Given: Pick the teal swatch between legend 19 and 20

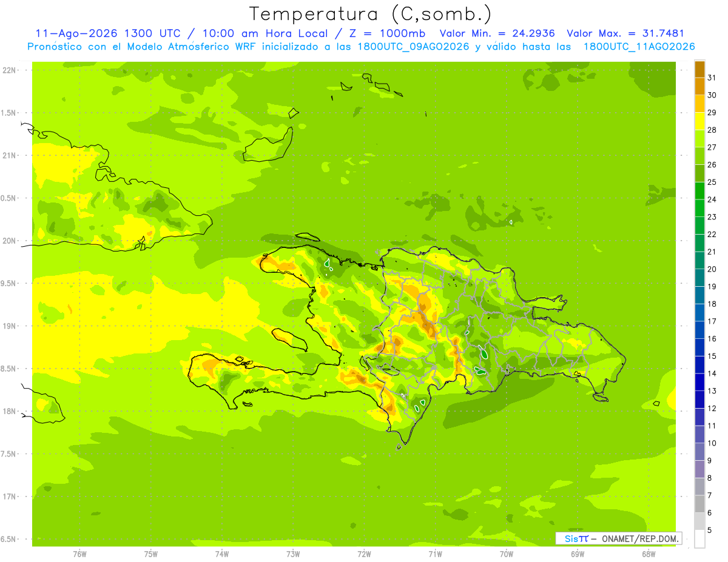Looking at the screenshot, I should pyautogui.click(x=699, y=278).
